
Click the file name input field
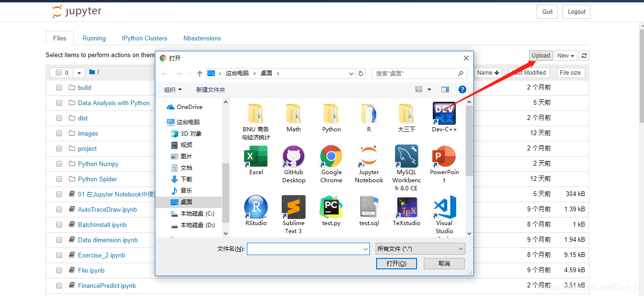307,248
